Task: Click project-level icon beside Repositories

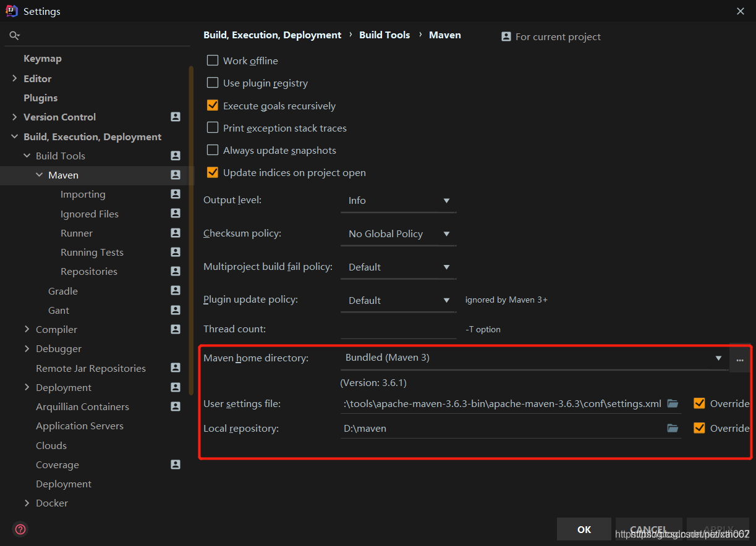Action: click(176, 271)
